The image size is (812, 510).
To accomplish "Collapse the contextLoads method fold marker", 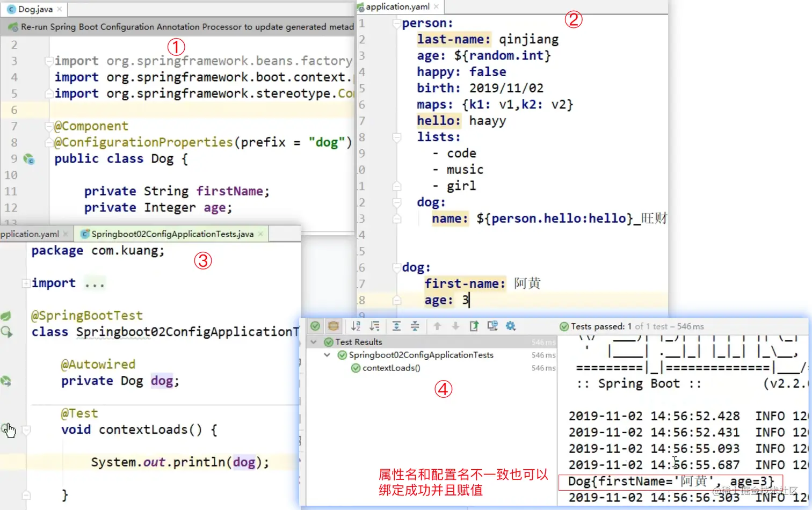I will [26, 430].
